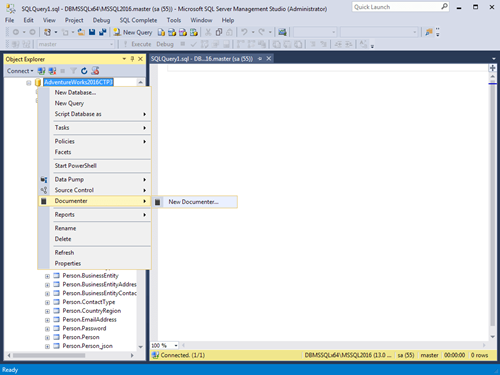Close the Object Explorer panel
500x375 pixels.
point(141,59)
